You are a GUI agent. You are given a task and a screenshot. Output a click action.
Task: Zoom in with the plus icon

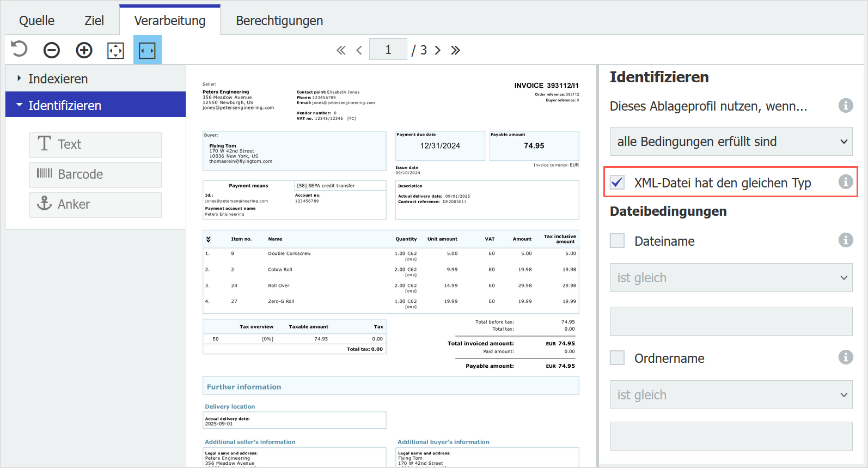click(x=84, y=50)
